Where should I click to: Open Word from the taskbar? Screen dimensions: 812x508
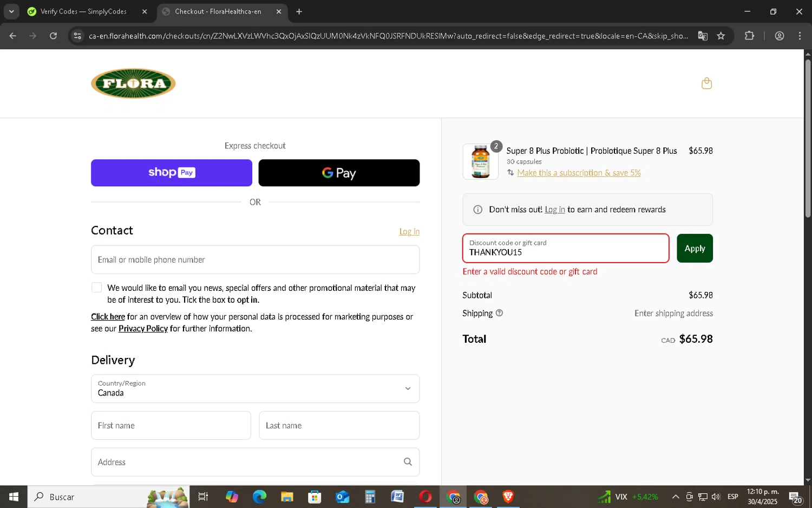pos(397,497)
